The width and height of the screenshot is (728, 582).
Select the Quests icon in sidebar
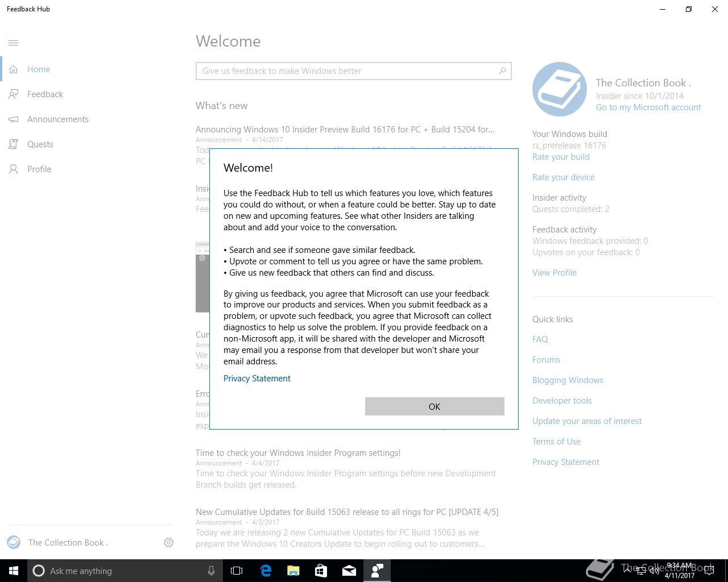coord(14,144)
